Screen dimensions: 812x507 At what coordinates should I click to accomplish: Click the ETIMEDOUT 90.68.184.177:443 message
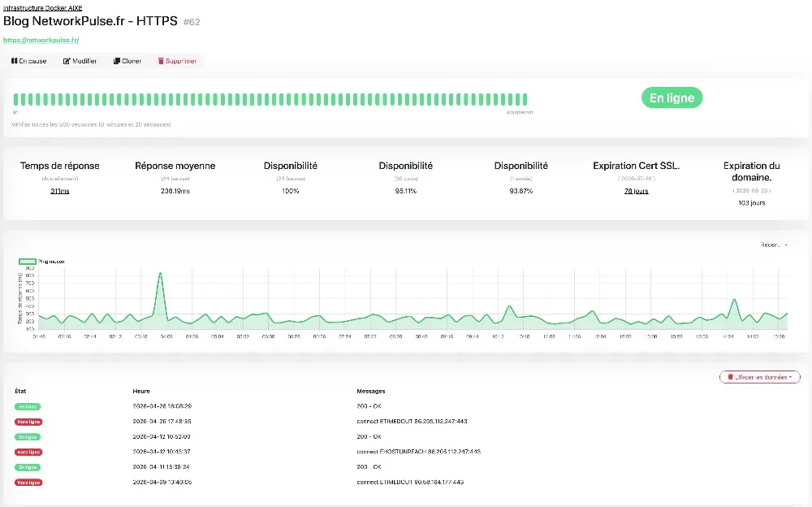[410, 482]
